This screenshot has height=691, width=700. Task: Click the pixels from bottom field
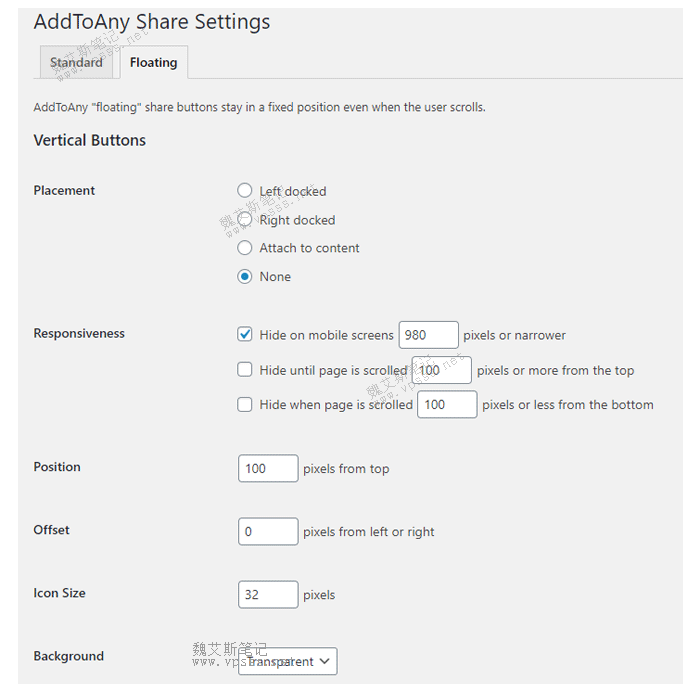447,405
